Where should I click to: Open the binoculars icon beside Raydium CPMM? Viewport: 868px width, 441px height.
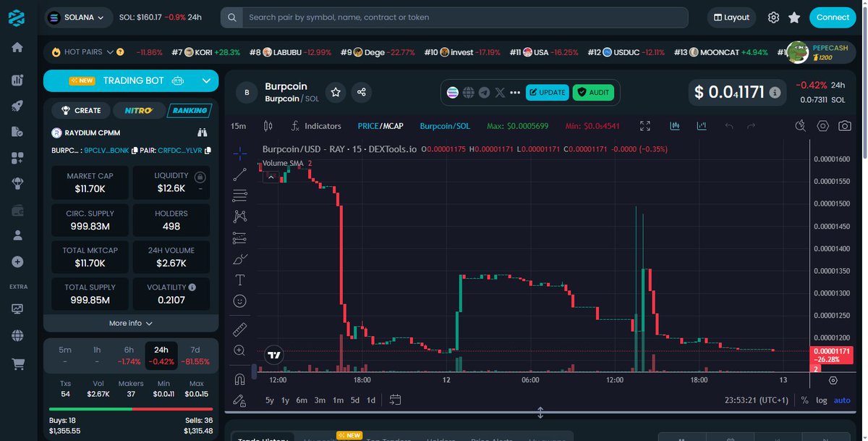pyautogui.click(x=203, y=133)
